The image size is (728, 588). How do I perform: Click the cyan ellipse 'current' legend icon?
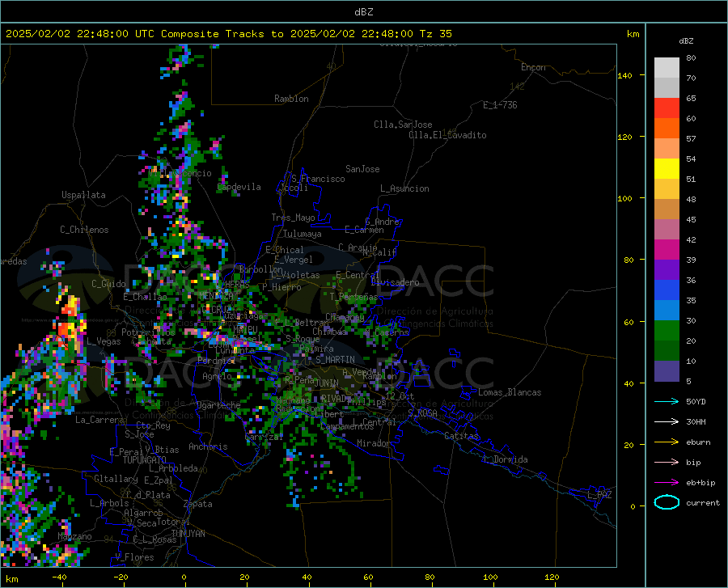click(667, 502)
